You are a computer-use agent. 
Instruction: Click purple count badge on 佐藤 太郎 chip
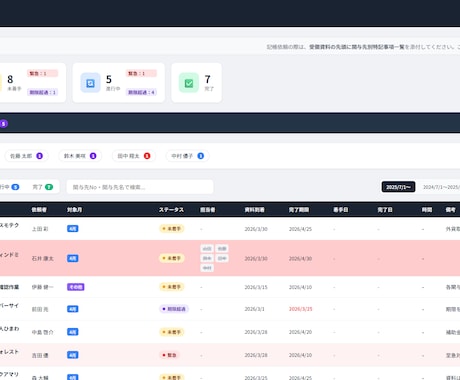pyautogui.click(x=39, y=156)
